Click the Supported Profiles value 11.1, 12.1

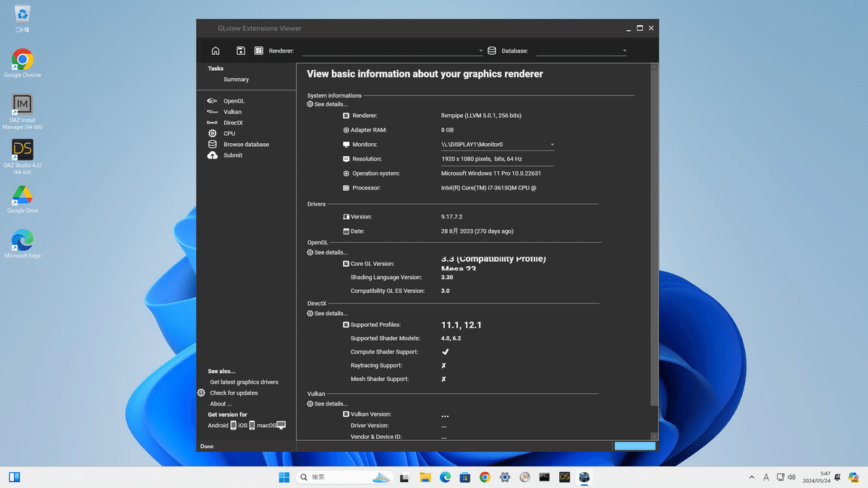point(461,325)
